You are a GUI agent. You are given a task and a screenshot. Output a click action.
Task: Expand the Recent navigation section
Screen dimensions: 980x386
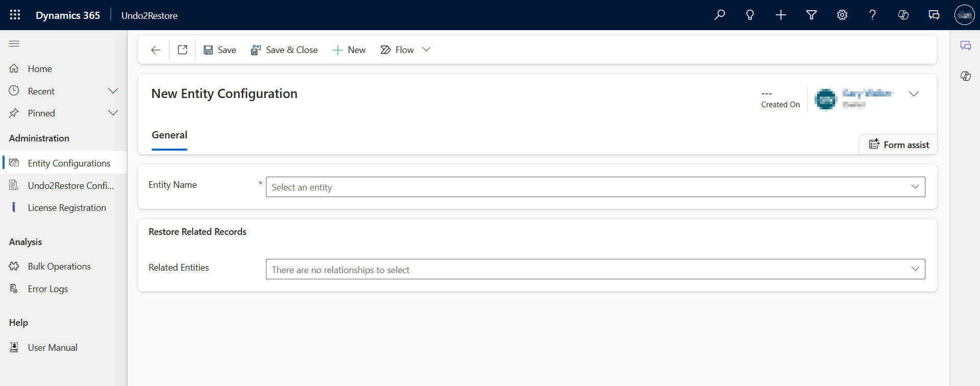(113, 91)
